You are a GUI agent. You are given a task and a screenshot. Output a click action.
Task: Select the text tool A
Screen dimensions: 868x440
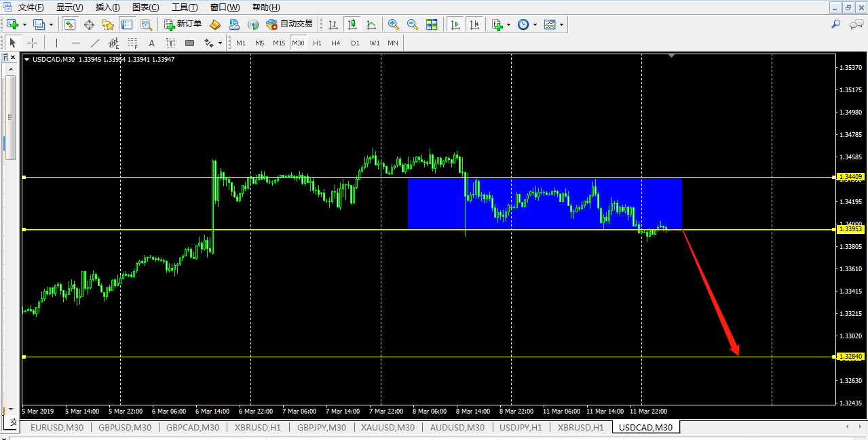tap(151, 43)
